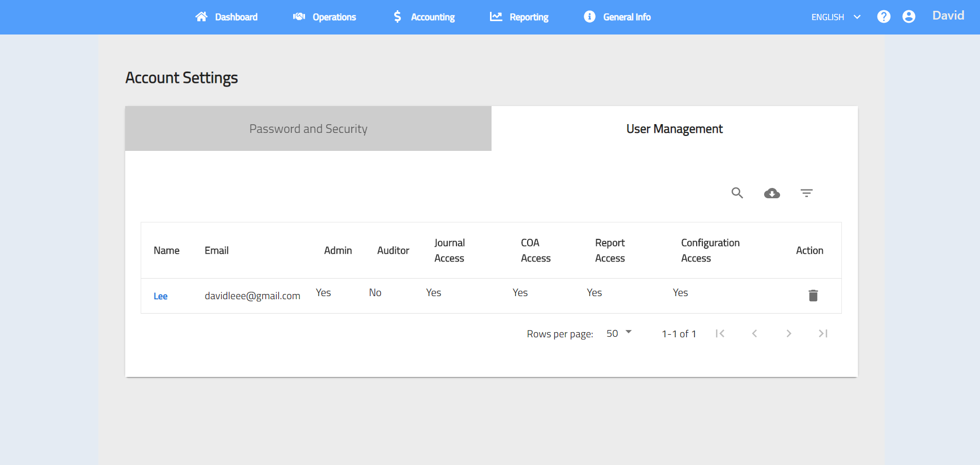
Task: Jump to last page arrow
Action: tap(823, 334)
